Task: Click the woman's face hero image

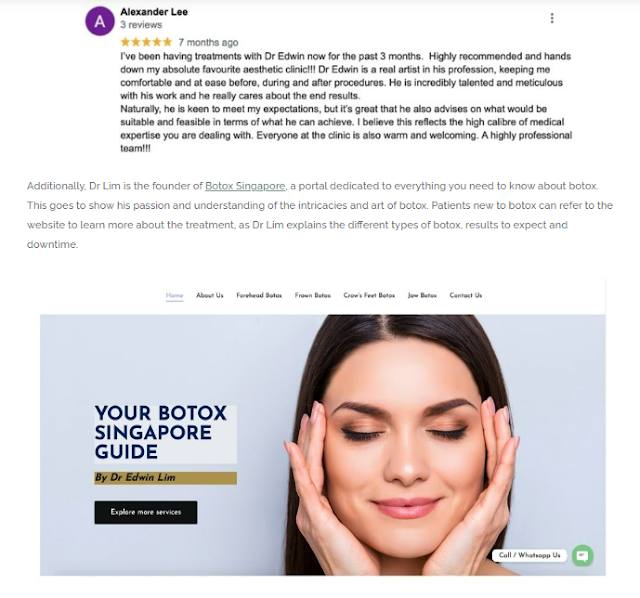Action: coord(404,445)
